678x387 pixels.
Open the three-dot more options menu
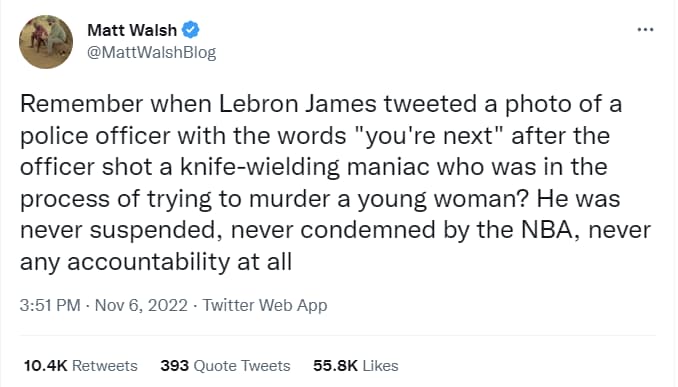(645, 30)
